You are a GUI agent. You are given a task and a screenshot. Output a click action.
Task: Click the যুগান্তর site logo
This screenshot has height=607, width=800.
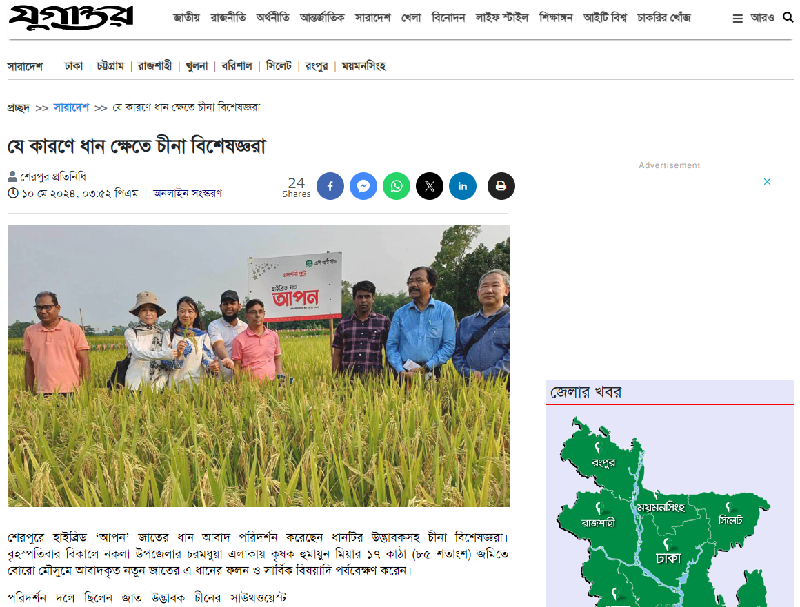pos(71,17)
